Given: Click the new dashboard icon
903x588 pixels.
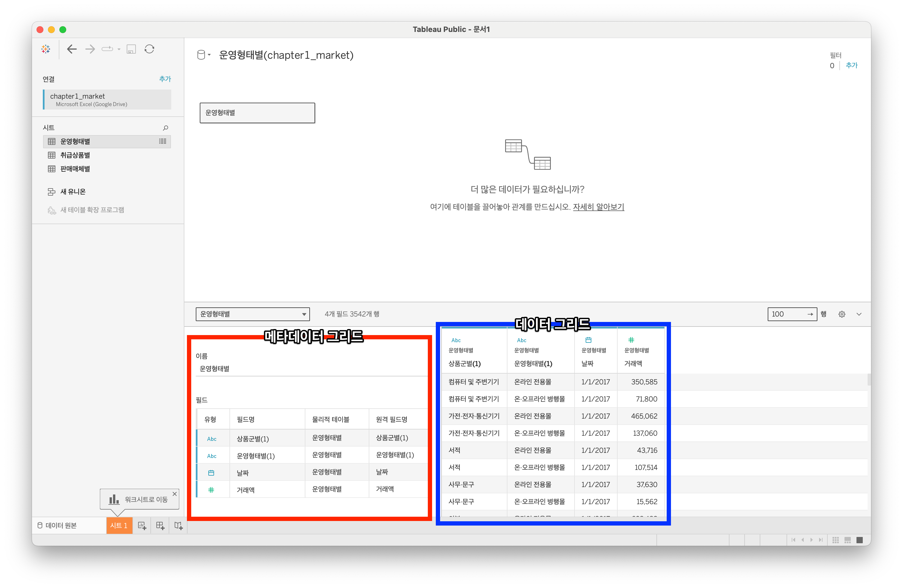Looking at the screenshot, I should pyautogui.click(x=160, y=526).
